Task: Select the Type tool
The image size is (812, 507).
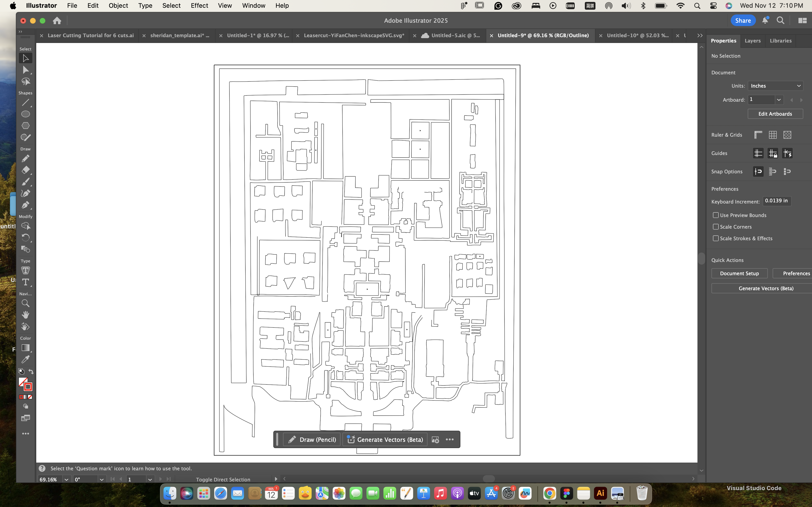Action: 26,282
